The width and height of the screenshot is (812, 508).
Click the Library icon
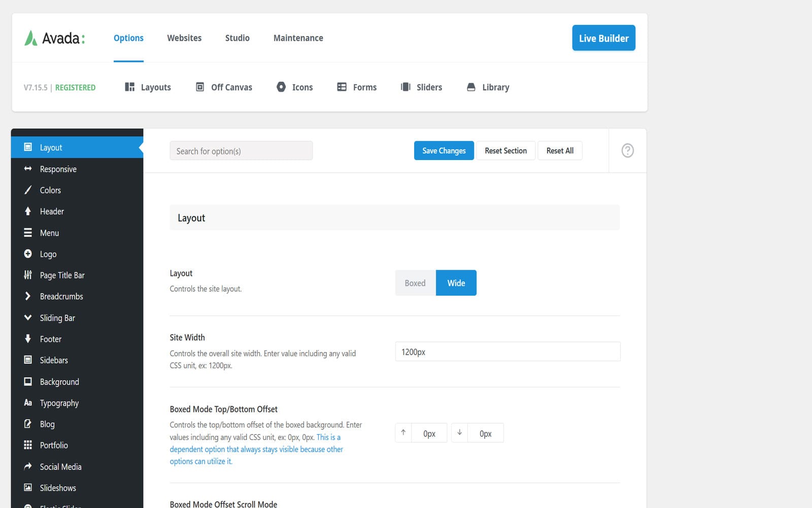point(471,87)
